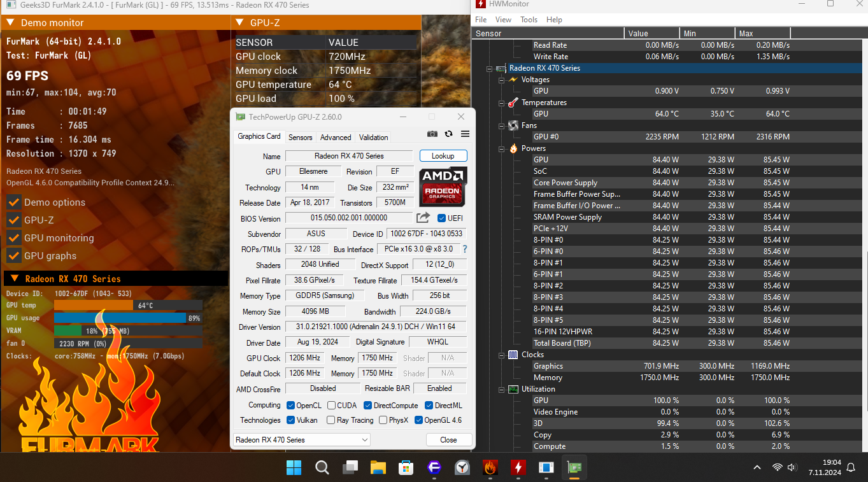This screenshot has height=482, width=868.
Task: Click the Utilization graph icon in HWMonitor
Action: tap(513, 389)
